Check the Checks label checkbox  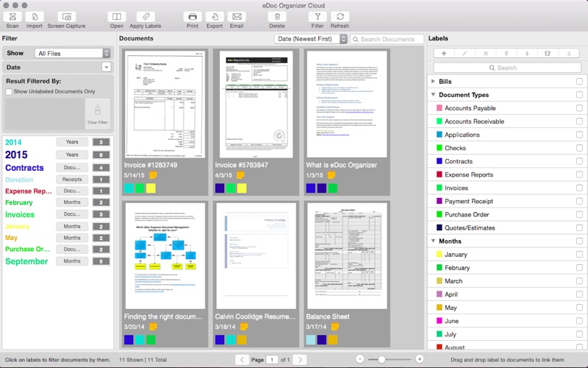click(x=579, y=148)
